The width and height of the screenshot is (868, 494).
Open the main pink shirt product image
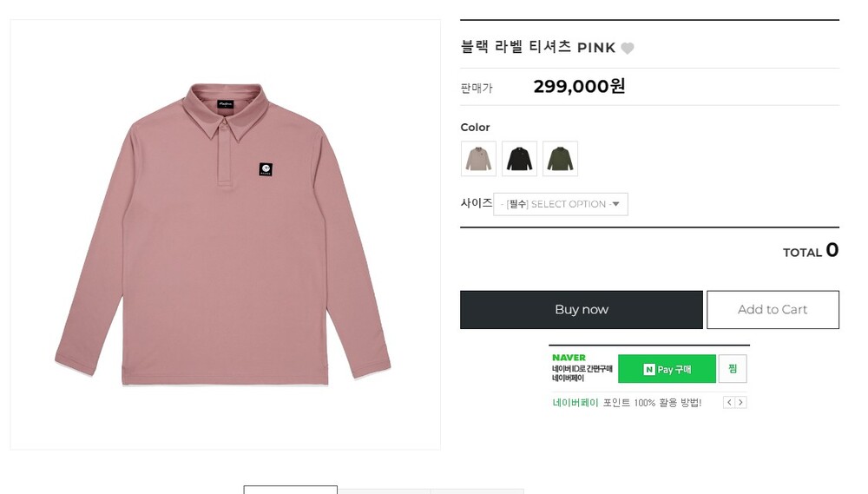pyautogui.click(x=224, y=234)
